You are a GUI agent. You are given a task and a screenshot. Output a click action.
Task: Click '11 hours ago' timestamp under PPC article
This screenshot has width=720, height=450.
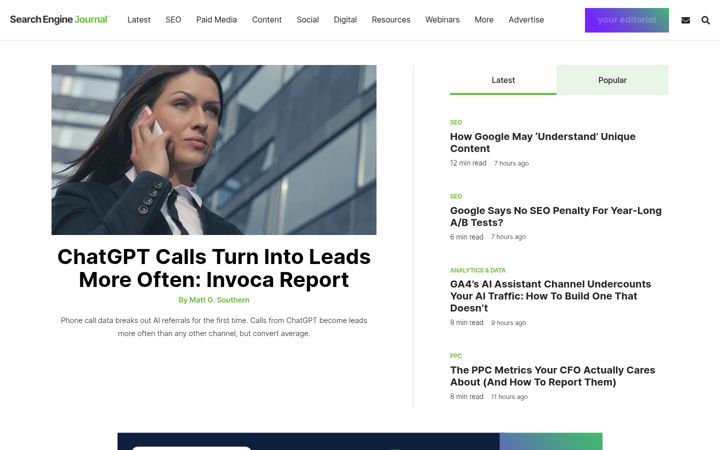tap(509, 397)
